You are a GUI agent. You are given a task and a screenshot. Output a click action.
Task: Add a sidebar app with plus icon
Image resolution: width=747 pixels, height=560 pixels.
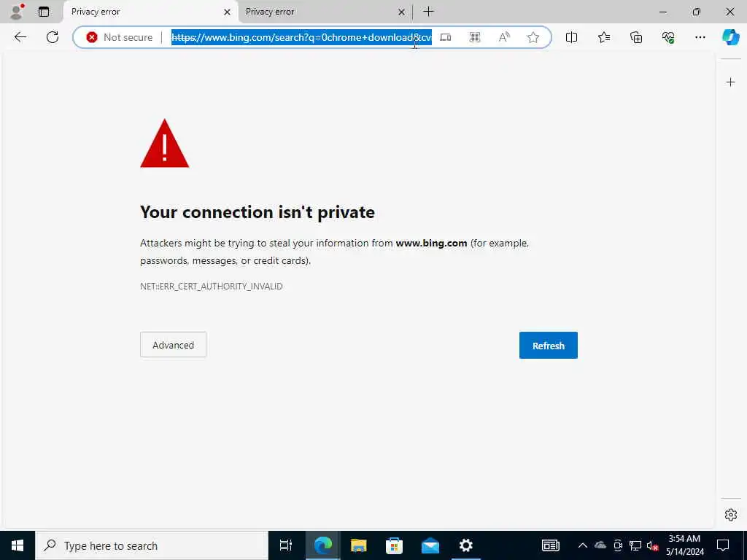[730, 82]
